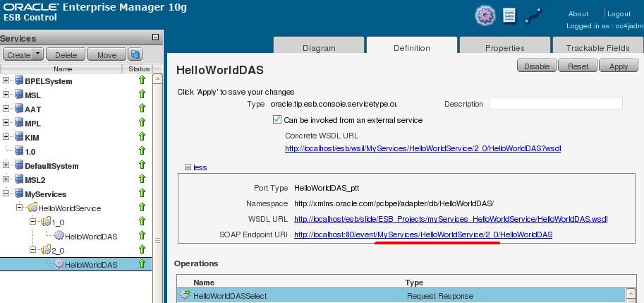Open the About link
644x303 pixels.
[578, 13]
